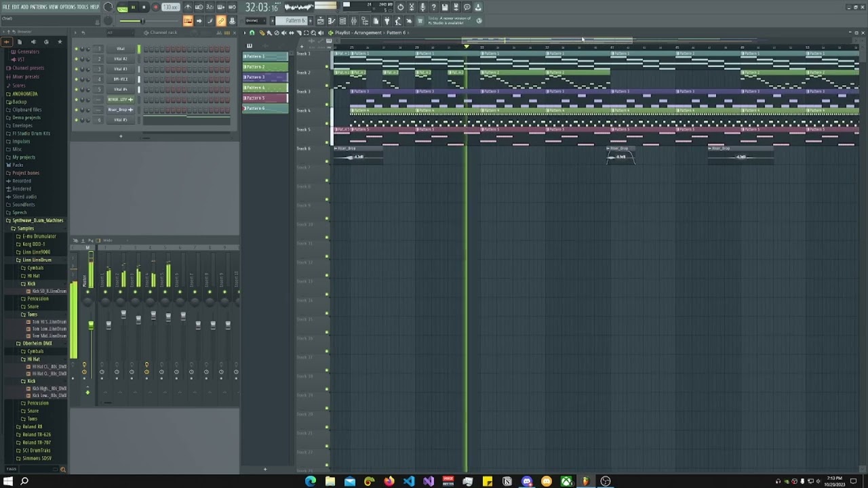Open the playlist menu arrow beside the magnet
The width and height of the screenshot is (868, 488).
pyautogui.click(x=245, y=33)
